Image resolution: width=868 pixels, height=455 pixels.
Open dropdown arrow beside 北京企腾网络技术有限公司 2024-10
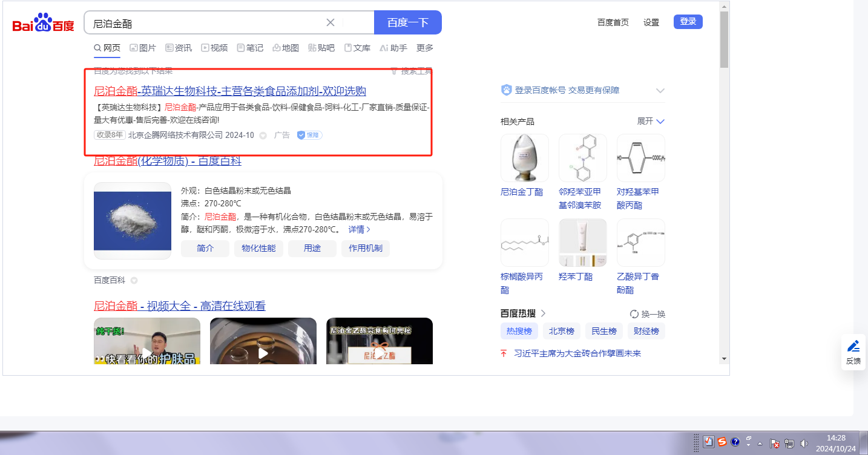(263, 136)
